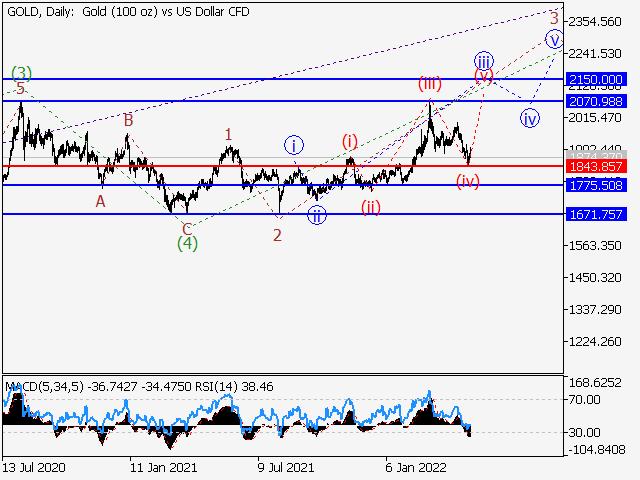
Task: Click the brown wave label 5 near July 2020 peak
Action: point(20,88)
